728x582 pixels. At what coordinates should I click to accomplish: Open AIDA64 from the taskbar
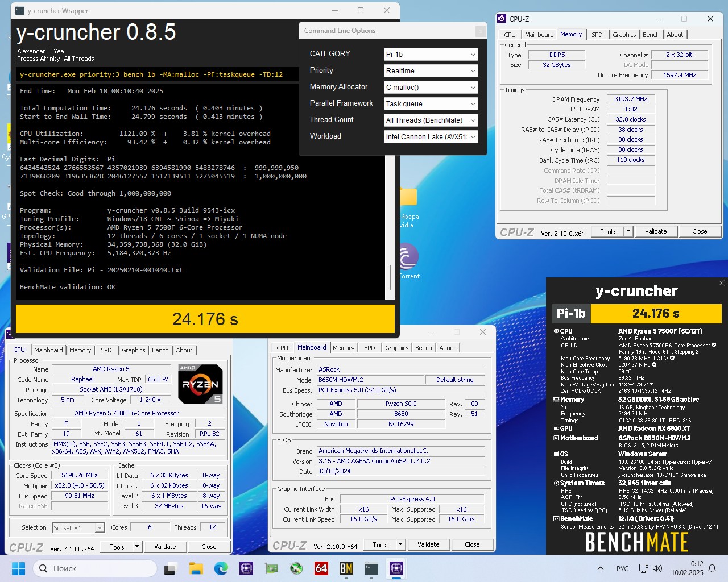click(321, 568)
